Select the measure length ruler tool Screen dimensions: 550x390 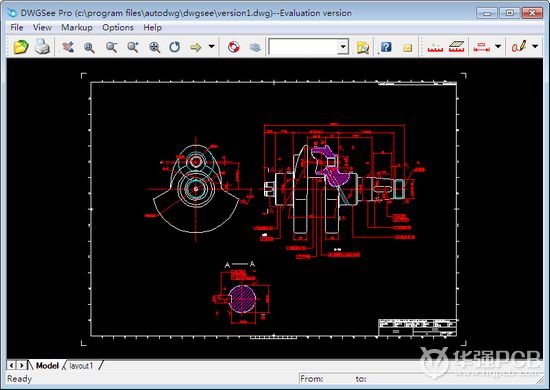point(435,47)
